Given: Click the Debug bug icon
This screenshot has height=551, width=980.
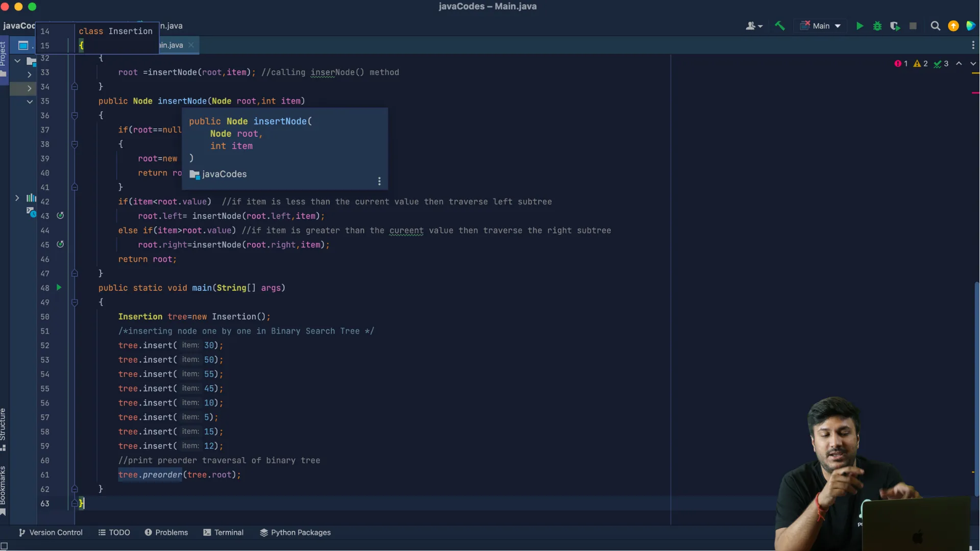Looking at the screenshot, I should tap(877, 26).
